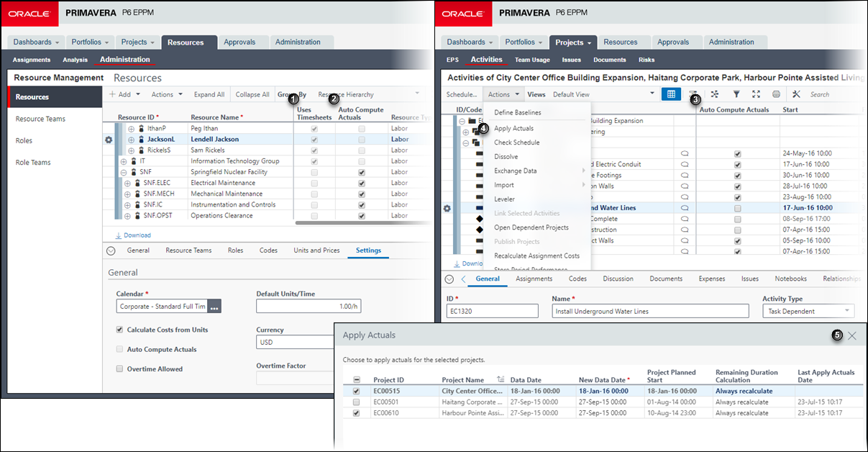Click the Collapse All button
868x452 pixels.
click(x=252, y=94)
